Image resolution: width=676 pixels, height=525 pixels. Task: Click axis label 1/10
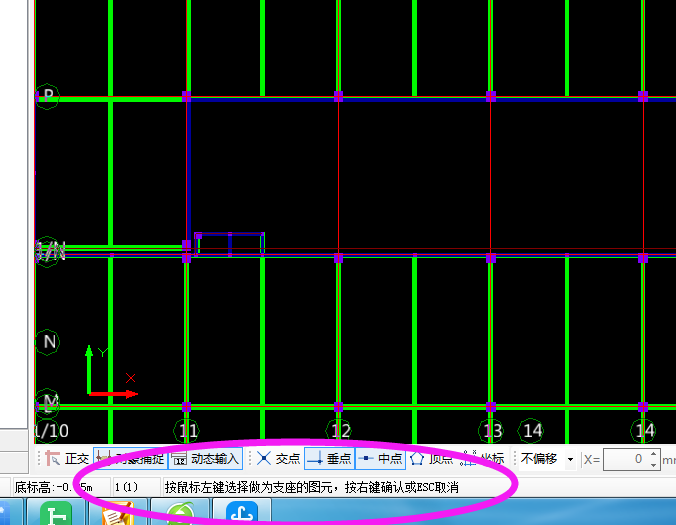click(x=52, y=431)
